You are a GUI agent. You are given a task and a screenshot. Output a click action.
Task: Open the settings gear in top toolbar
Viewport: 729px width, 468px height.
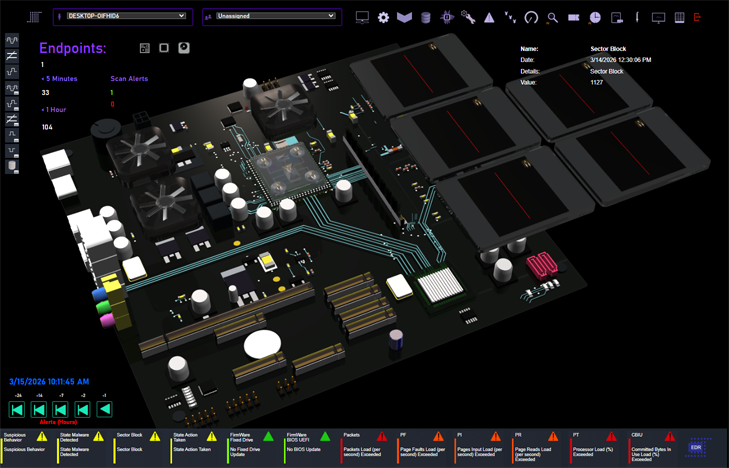point(383,17)
